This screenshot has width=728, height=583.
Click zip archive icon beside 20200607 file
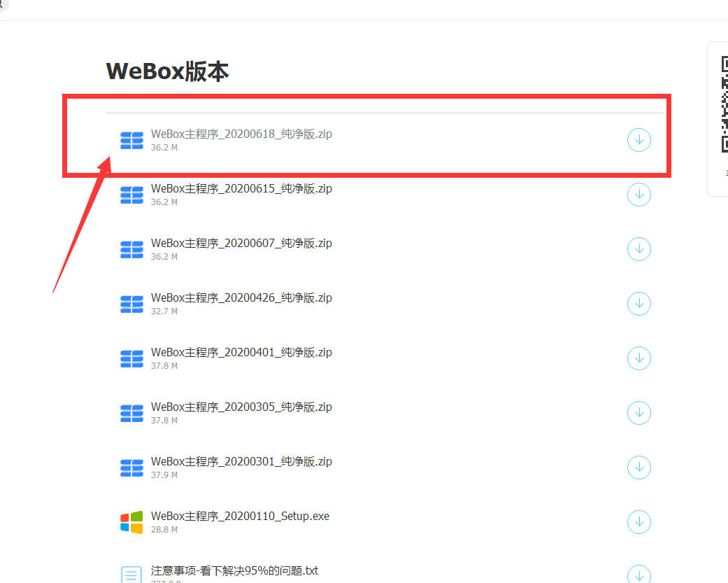coord(132,249)
